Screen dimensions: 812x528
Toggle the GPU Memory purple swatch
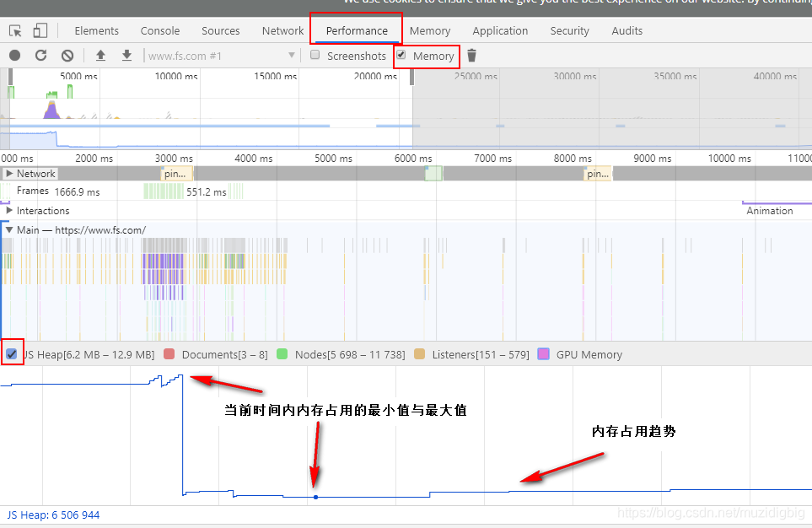543,354
